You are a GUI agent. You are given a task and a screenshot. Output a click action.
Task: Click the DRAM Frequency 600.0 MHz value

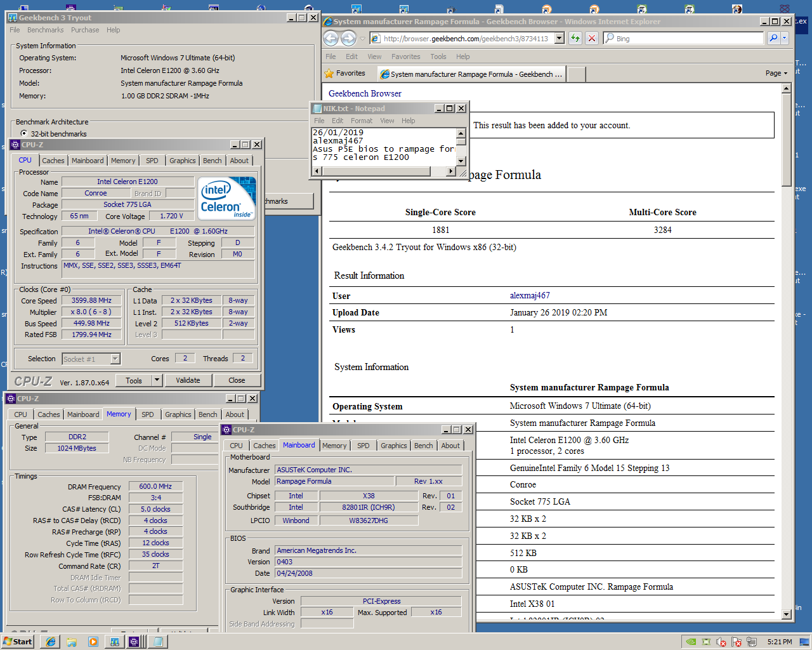click(155, 486)
